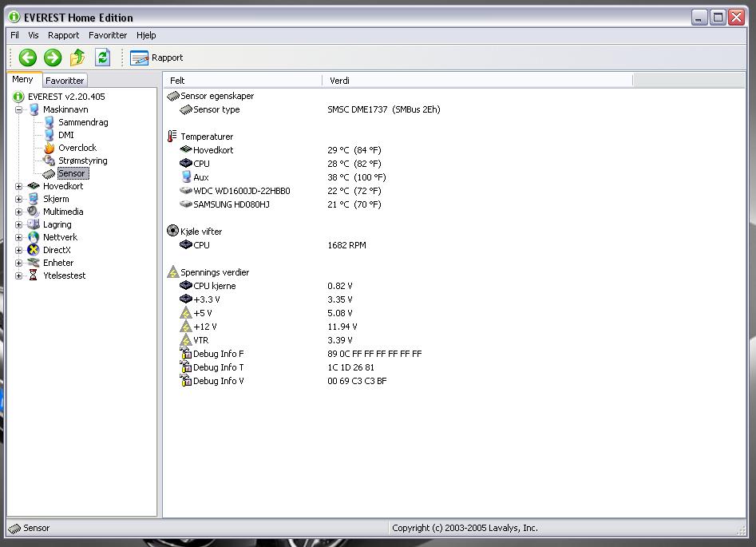
Task: Collapse the Maskinnavn tree branch
Action: point(18,109)
